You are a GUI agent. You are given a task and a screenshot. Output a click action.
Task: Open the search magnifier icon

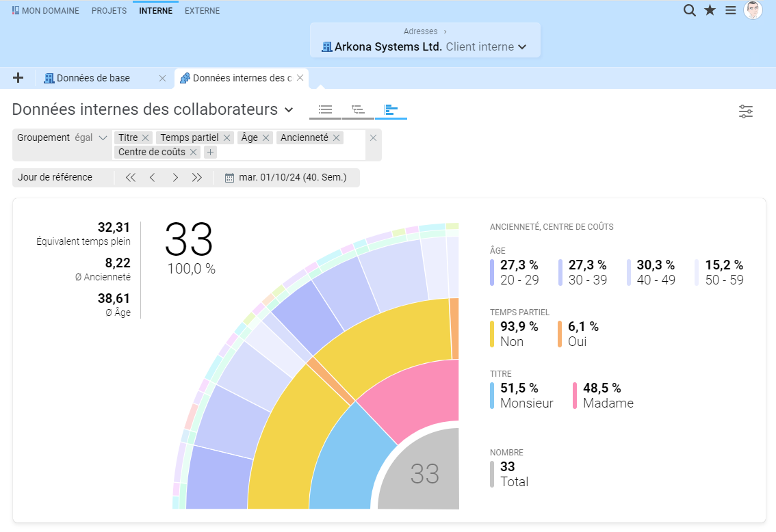point(689,10)
